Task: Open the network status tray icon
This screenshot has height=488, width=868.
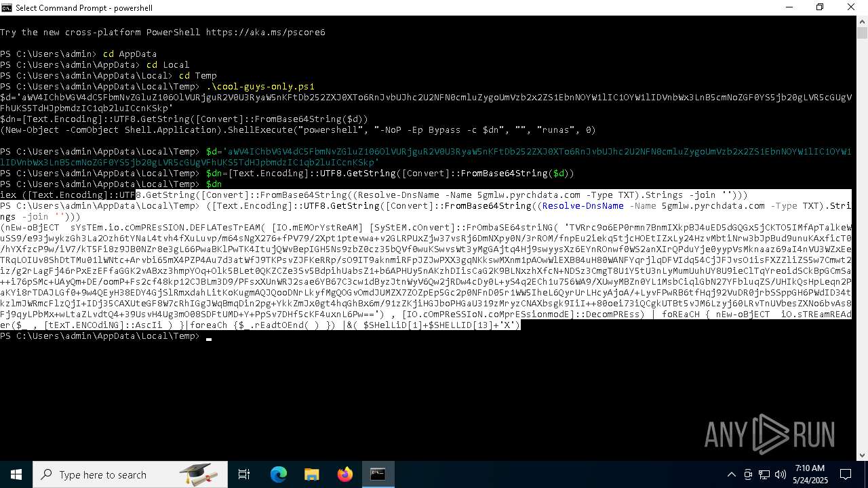Action: pos(764,474)
